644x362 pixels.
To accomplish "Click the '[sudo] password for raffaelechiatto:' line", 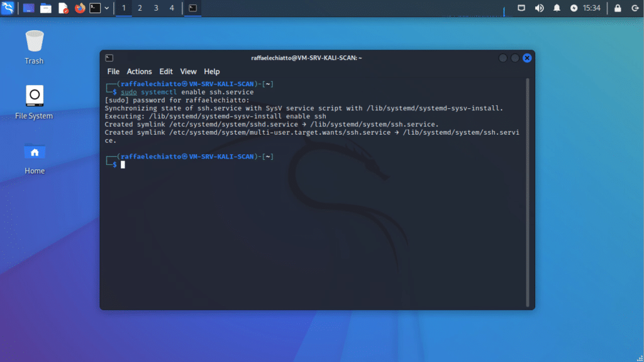I will coord(177,100).
